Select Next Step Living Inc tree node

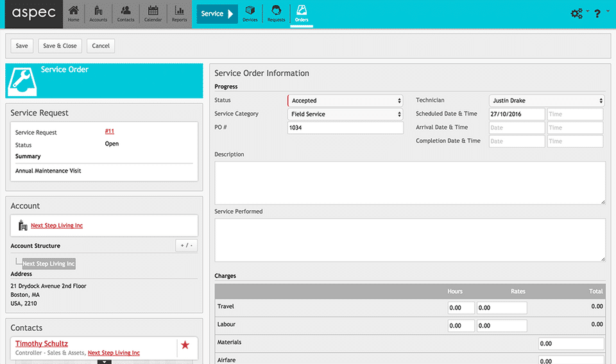coord(49,263)
